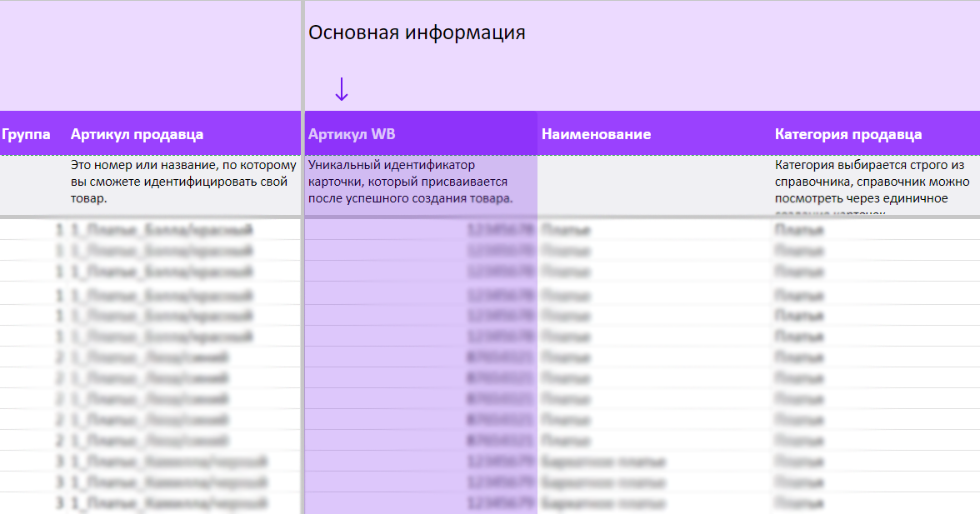Click the 'Категория продавца' column header

pos(848,134)
